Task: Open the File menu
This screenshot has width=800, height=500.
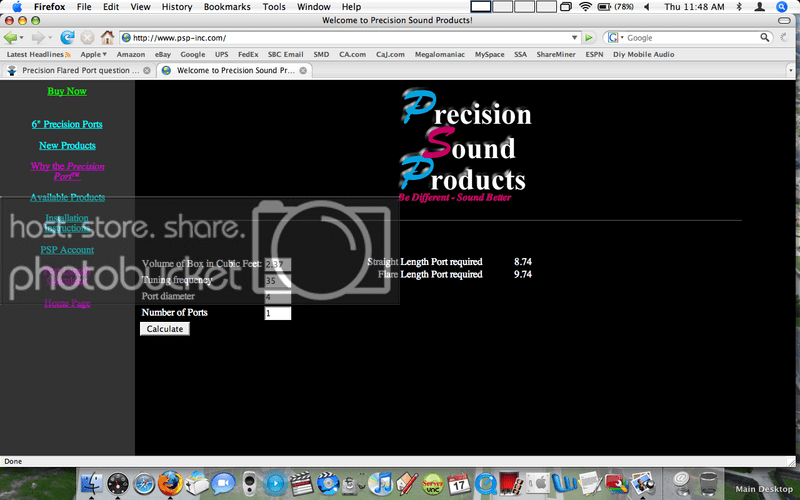Action: [x=84, y=7]
